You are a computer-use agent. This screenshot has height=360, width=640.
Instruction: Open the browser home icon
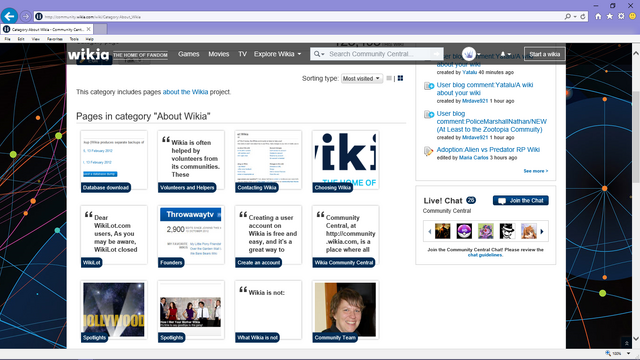pos(598,16)
